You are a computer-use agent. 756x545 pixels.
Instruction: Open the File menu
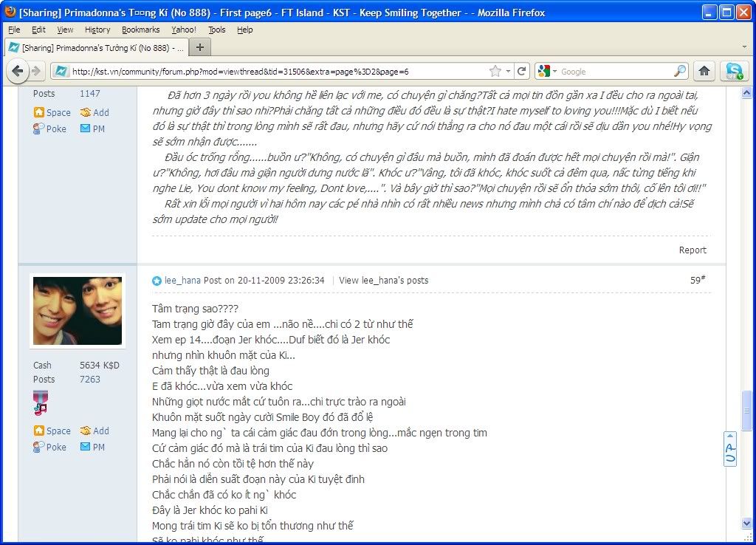point(15,30)
